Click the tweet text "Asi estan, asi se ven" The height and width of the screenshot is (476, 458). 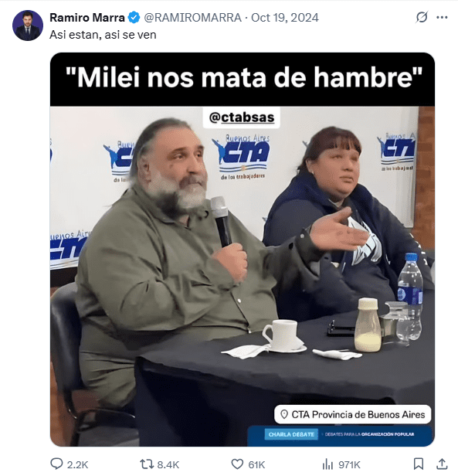103,35
